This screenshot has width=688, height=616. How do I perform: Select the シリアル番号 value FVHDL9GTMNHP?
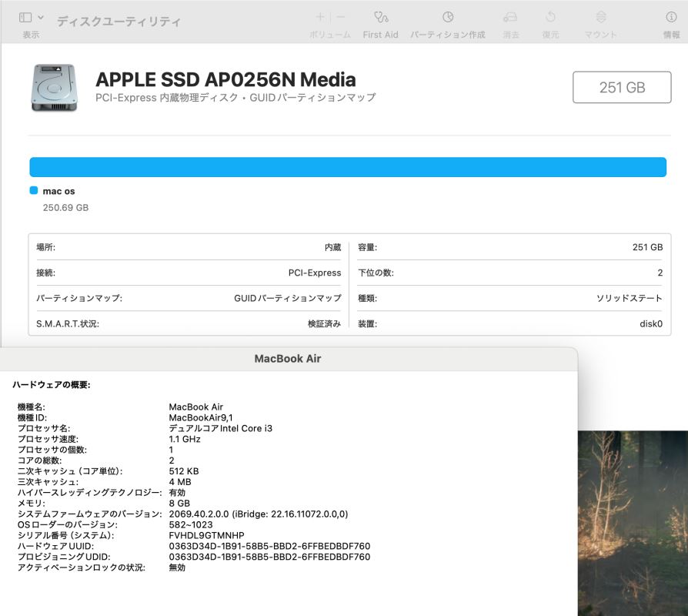click(206, 535)
